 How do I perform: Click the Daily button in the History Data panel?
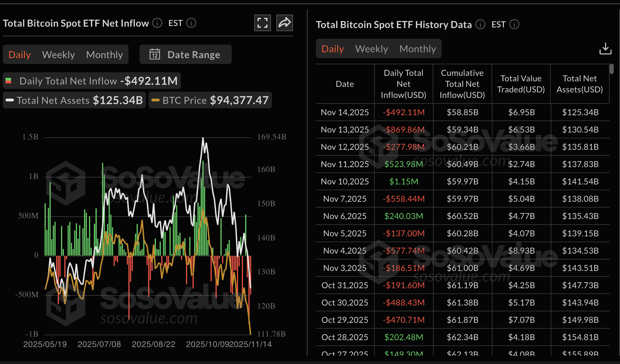[x=332, y=49]
